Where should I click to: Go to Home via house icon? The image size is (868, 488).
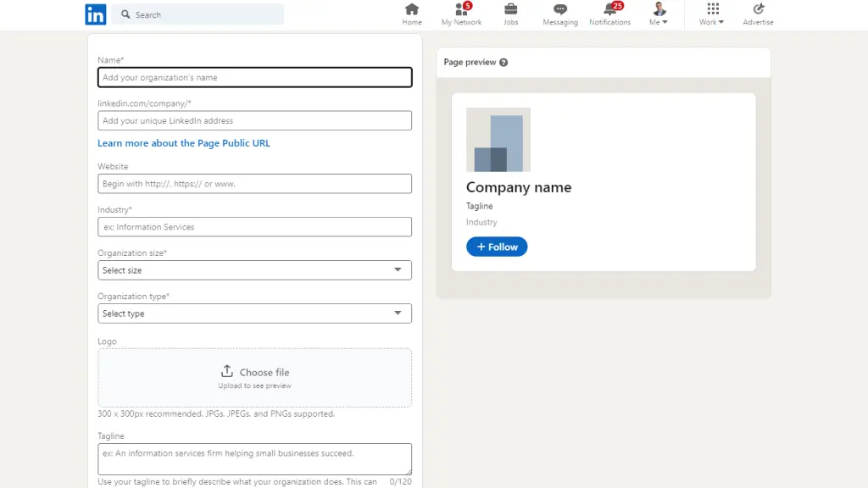412,8
